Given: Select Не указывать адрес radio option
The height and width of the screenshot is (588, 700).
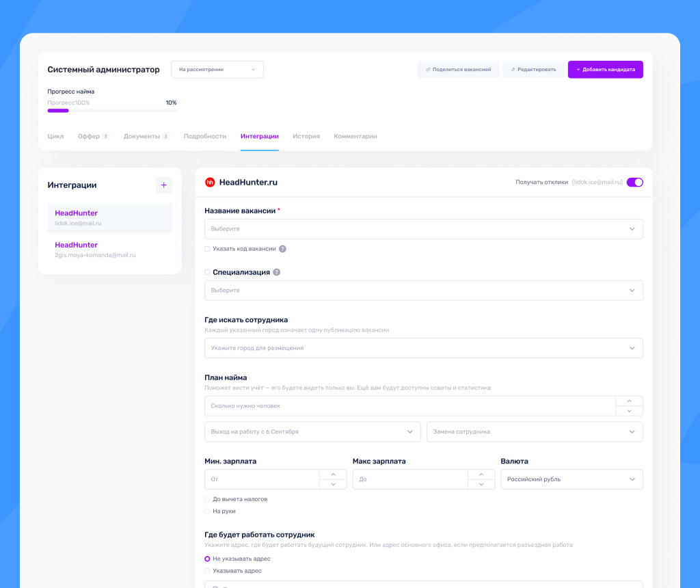Looking at the screenshot, I should tap(207, 559).
